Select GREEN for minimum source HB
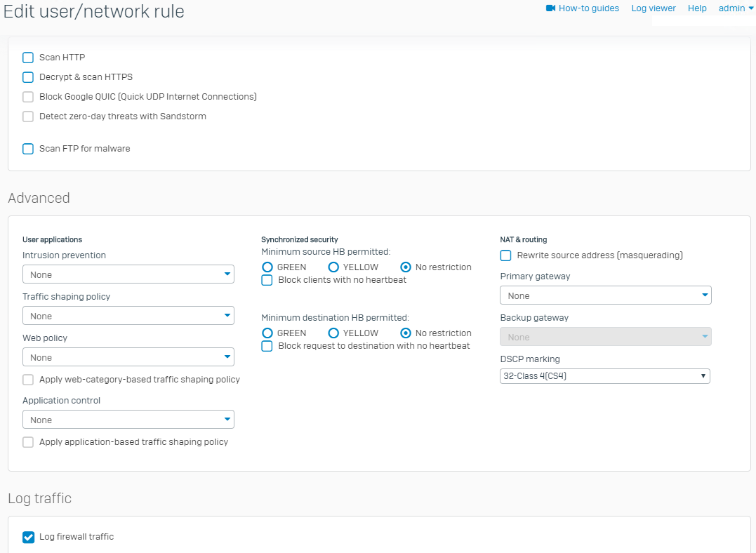756x553 pixels. pyautogui.click(x=267, y=267)
